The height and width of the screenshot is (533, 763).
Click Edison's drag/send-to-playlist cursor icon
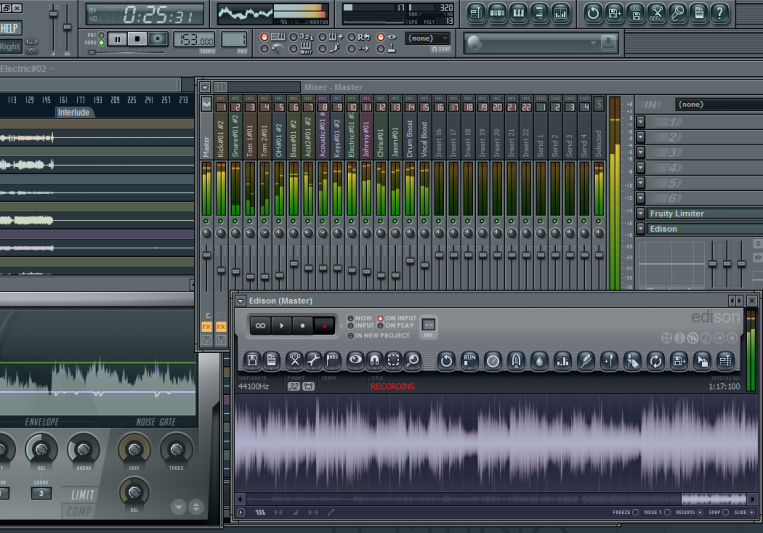[x=702, y=361]
